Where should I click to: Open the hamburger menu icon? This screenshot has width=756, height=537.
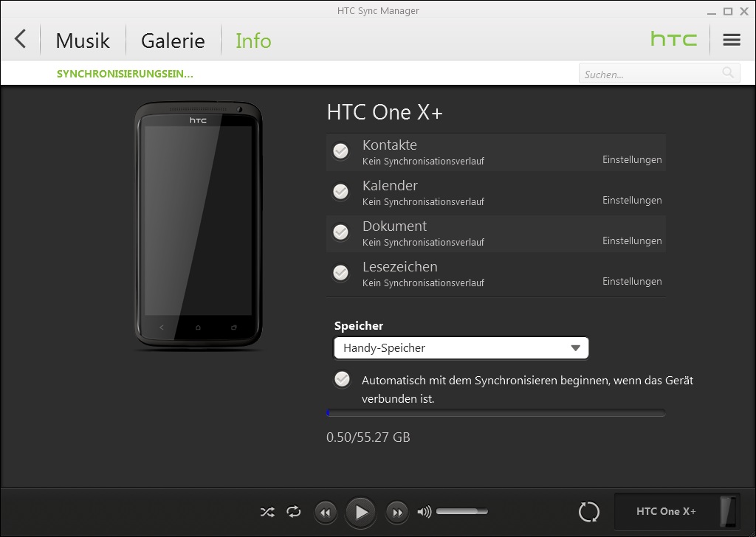731,40
